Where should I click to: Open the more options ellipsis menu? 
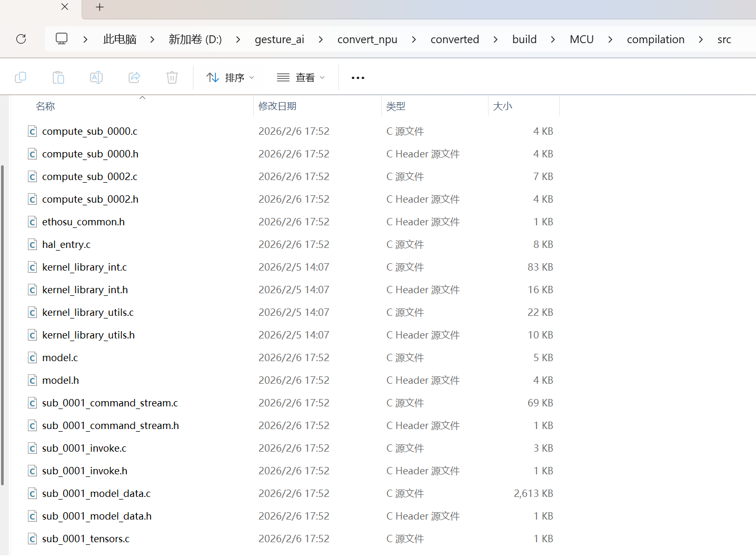pyautogui.click(x=358, y=78)
